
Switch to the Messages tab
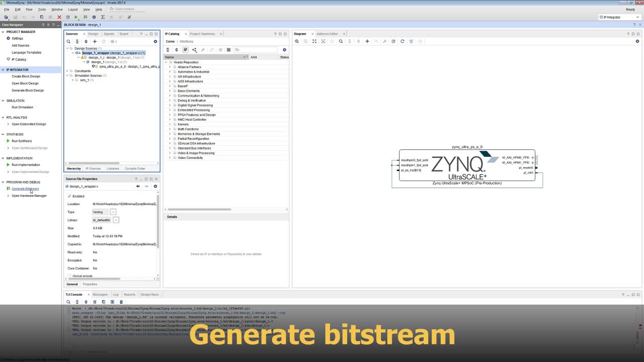pyautogui.click(x=100, y=295)
